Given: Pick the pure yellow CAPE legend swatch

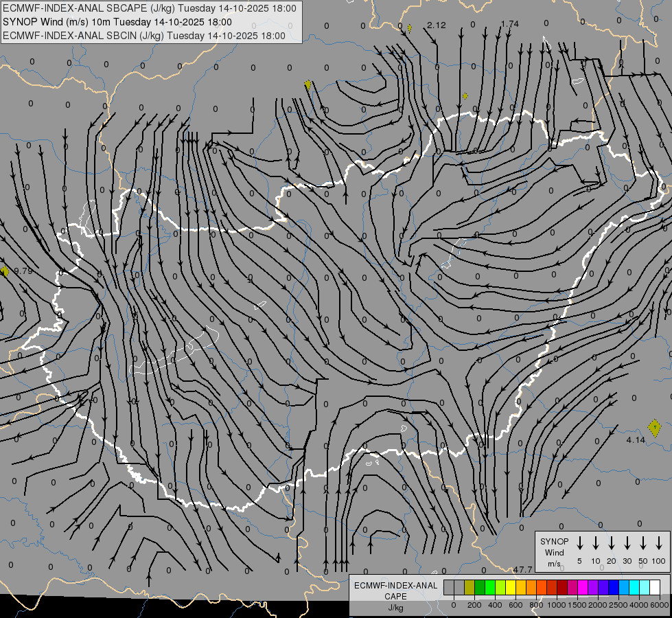Looking at the screenshot, I should pyautogui.click(x=511, y=587).
